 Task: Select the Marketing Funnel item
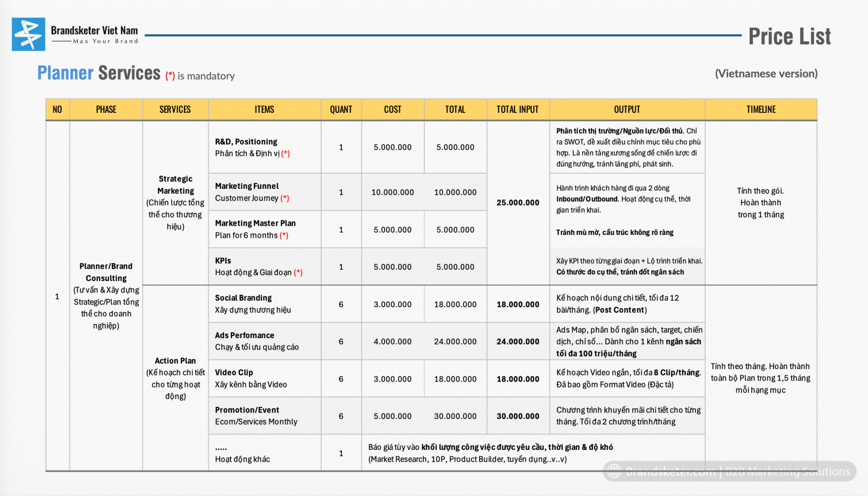pos(264,192)
